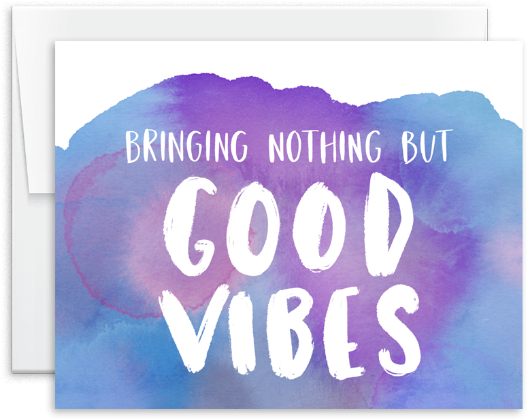Click the large "GOOD" word
The image size is (528, 420).
(288, 225)
